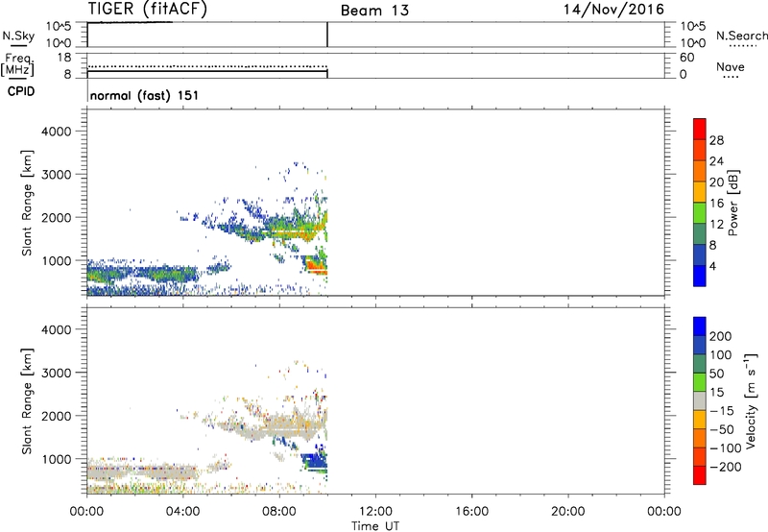Click the 'Freq. [MHz]' axis label
This screenshot has height=532, width=768.
17,64
